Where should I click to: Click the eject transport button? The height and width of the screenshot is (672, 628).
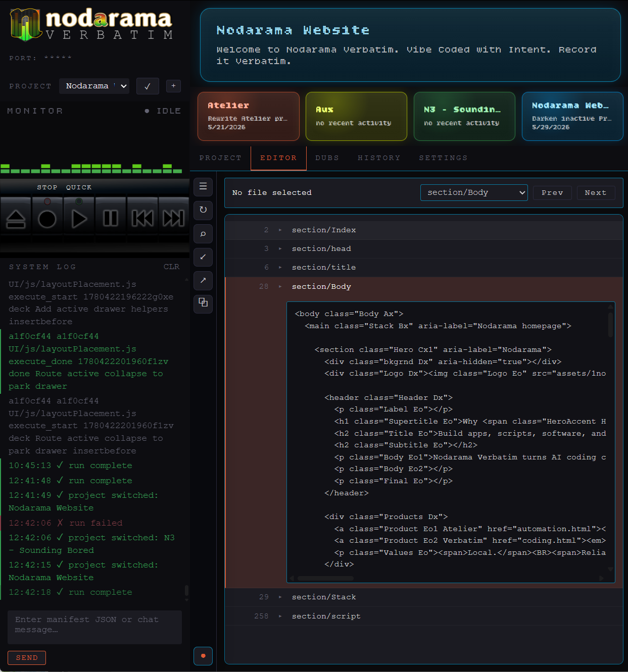click(16, 219)
